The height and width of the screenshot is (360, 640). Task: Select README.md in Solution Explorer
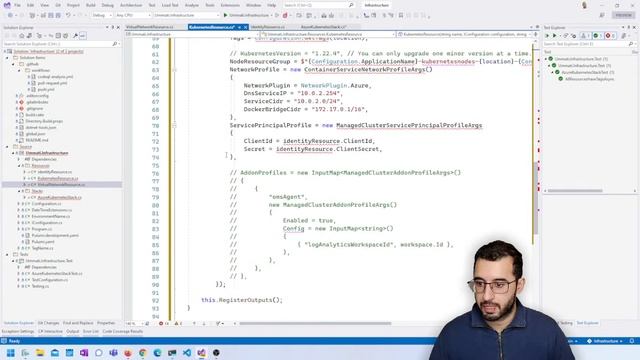point(37,140)
